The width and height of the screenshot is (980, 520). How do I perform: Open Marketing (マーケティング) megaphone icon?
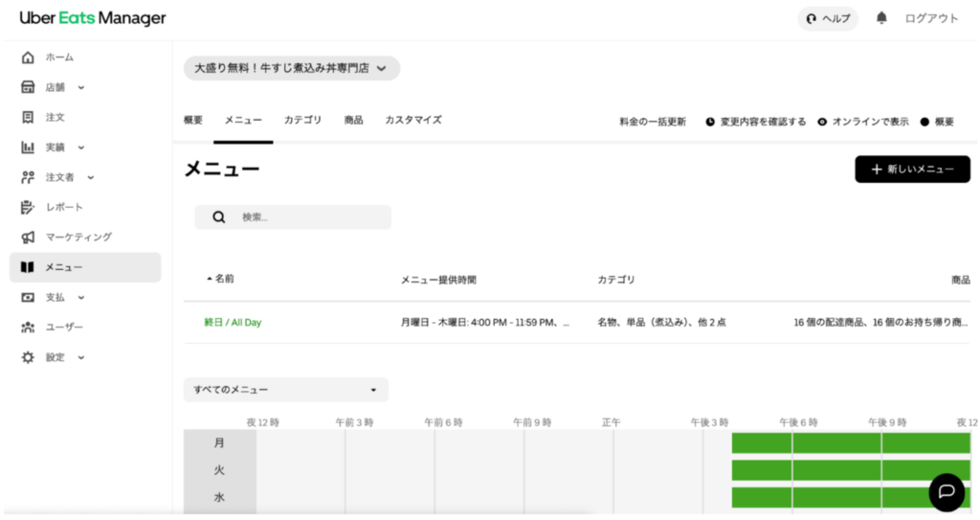coord(28,237)
